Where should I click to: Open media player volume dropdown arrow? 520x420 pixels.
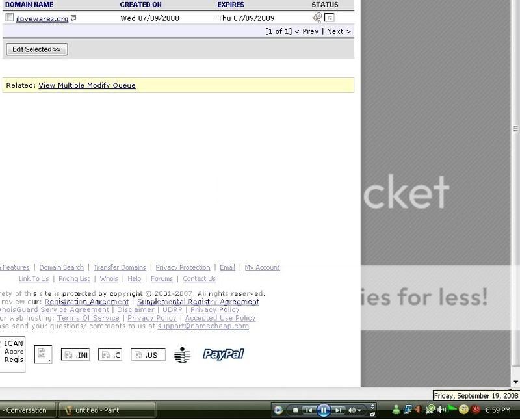(360, 411)
